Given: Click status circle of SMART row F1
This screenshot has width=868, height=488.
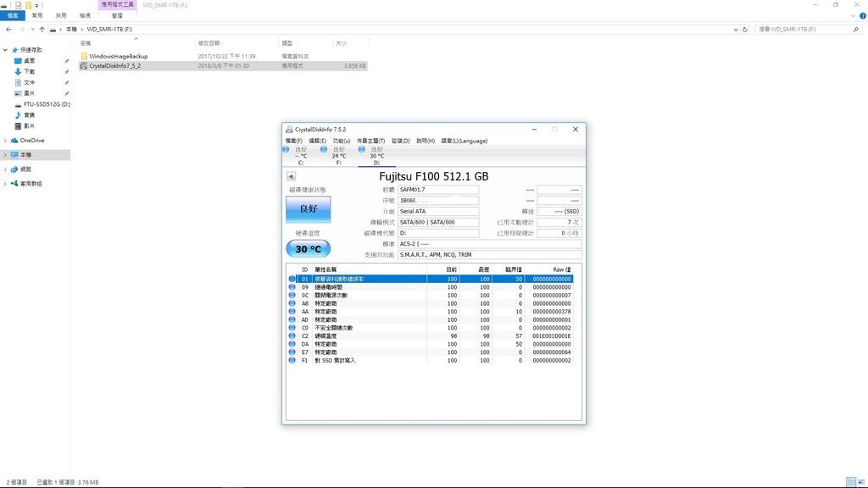Looking at the screenshot, I should (292, 360).
